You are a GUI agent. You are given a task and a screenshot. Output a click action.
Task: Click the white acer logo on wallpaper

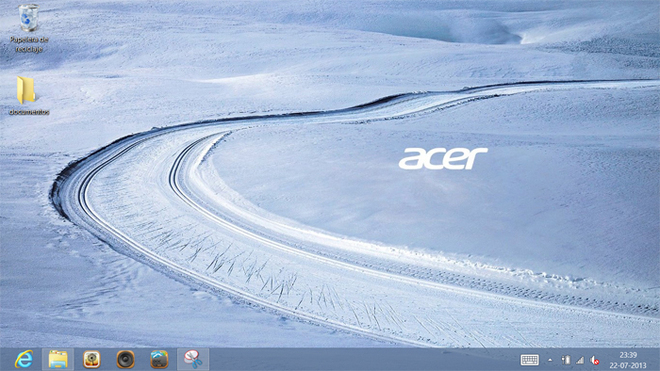[x=443, y=158]
